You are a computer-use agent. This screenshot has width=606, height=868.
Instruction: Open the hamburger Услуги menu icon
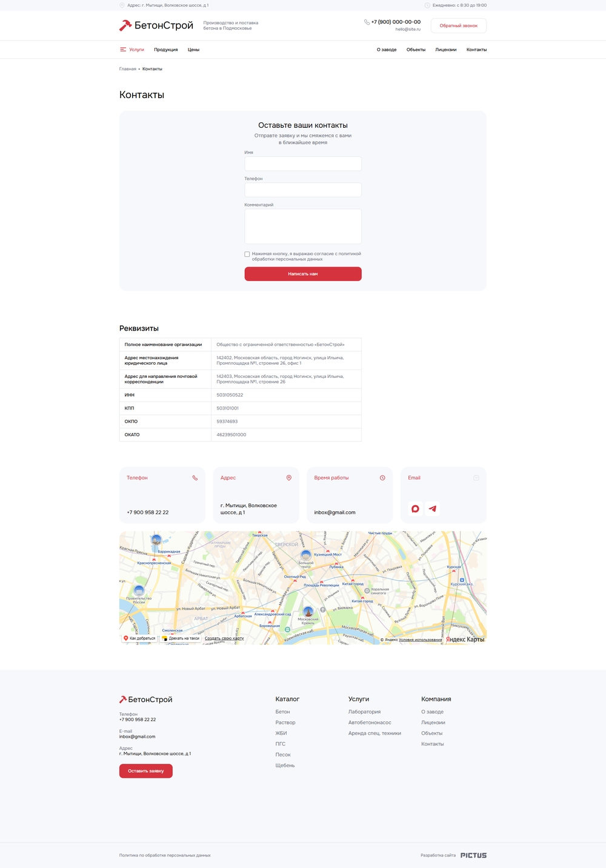tap(123, 50)
